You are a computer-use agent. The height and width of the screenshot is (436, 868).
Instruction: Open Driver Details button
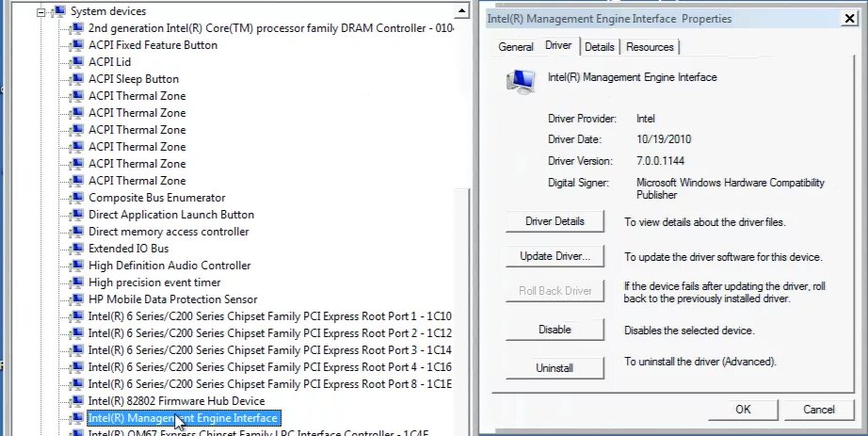555,221
